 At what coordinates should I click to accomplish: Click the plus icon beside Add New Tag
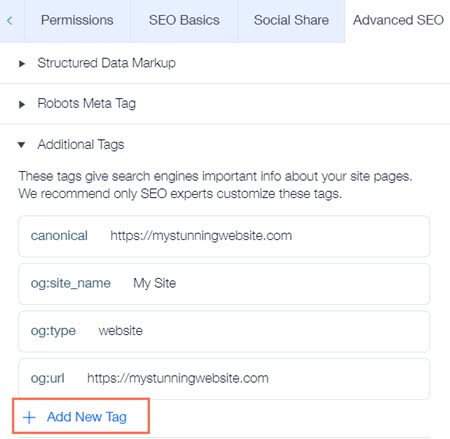29,417
